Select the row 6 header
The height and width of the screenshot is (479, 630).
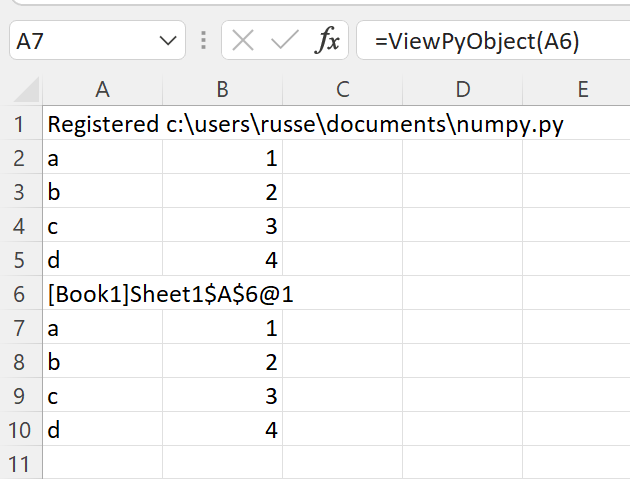pos(21,294)
